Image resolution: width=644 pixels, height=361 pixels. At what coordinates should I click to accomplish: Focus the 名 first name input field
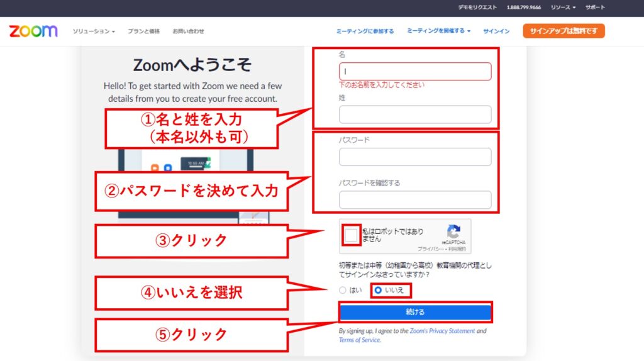click(x=415, y=72)
